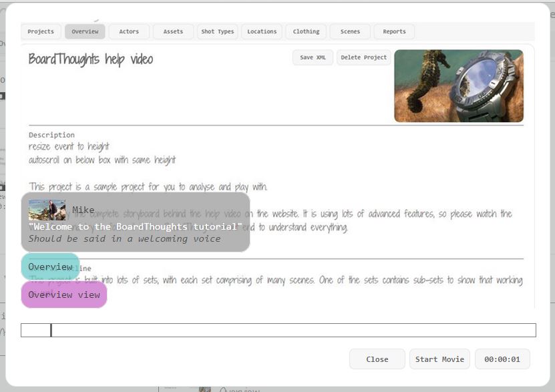Open the Projects tab
555x392 pixels.
[41, 31]
